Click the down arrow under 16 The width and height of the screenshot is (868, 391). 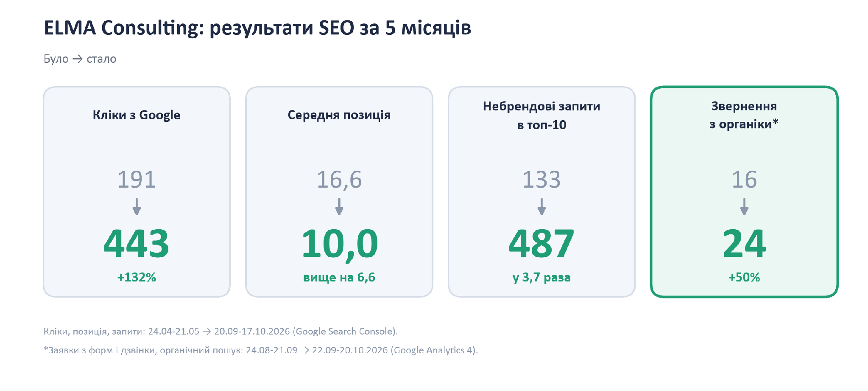point(744,207)
